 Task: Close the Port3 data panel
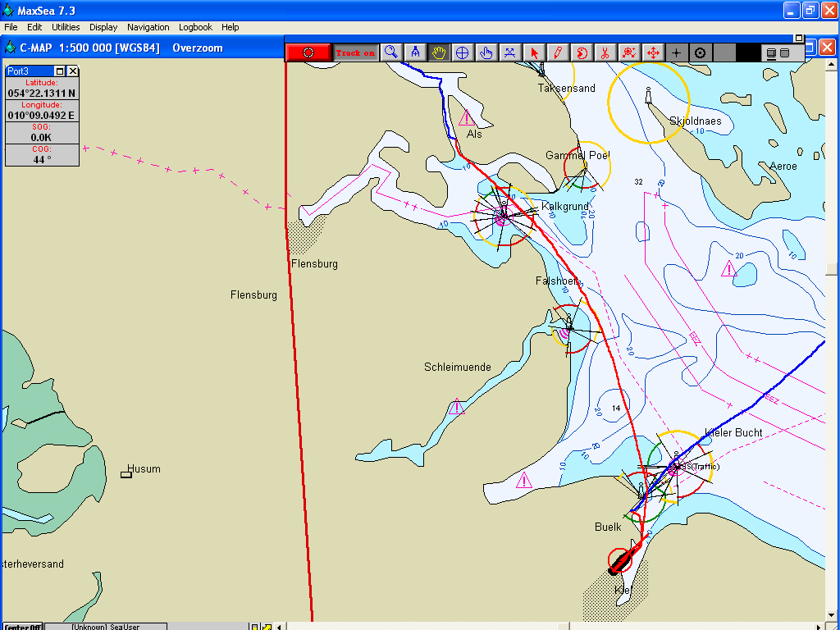click(x=72, y=71)
